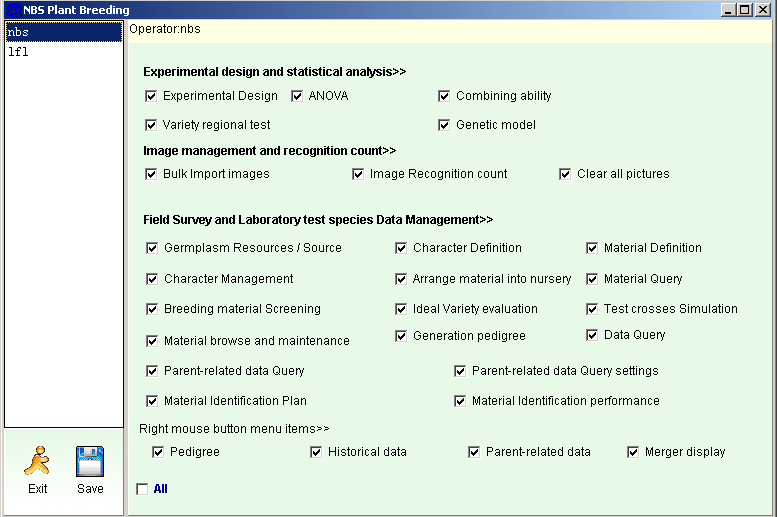
Task: Toggle the Merger display checkbox
Action: [x=633, y=452]
